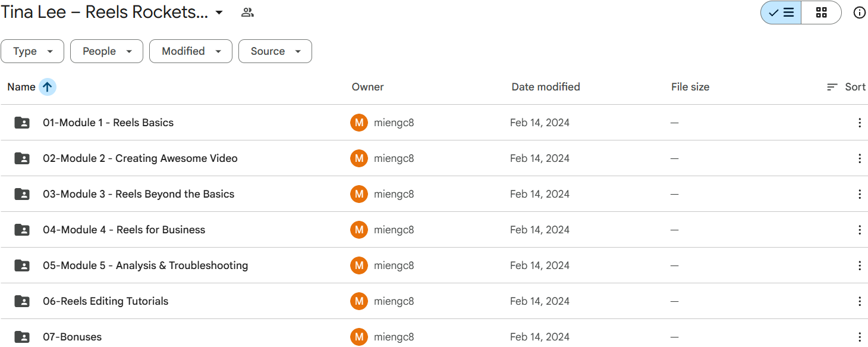Open more actions for 03-Module 3 folder
The height and width of the screenshot is (347, 868).
(859, 194)
